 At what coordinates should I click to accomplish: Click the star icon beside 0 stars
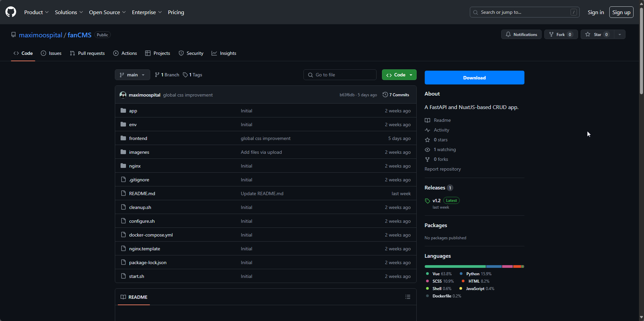coord(427,140)
